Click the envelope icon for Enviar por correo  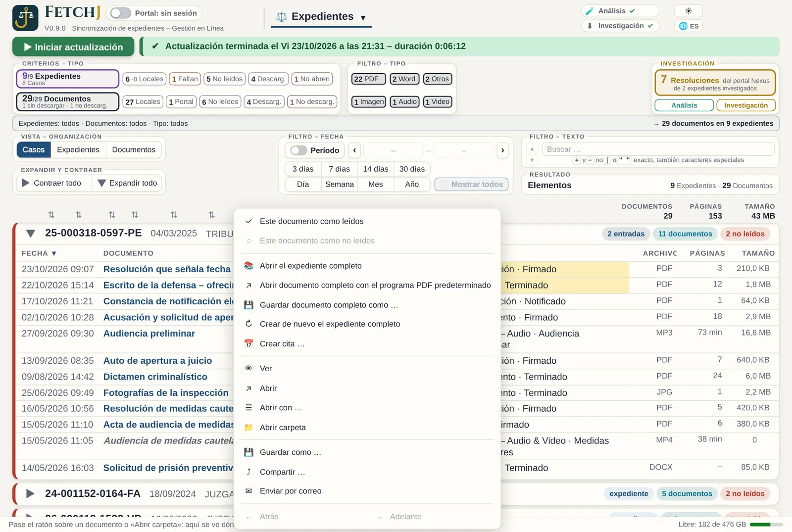click(x=249, y=491)
